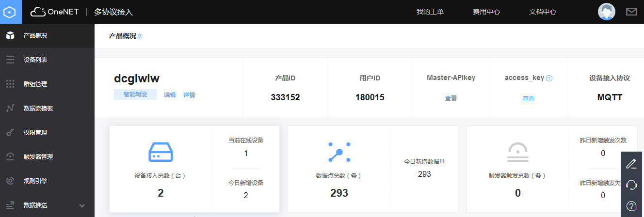
Task: Go to 触发器管理 in sidebar
Action: click(x=38, y=157)
